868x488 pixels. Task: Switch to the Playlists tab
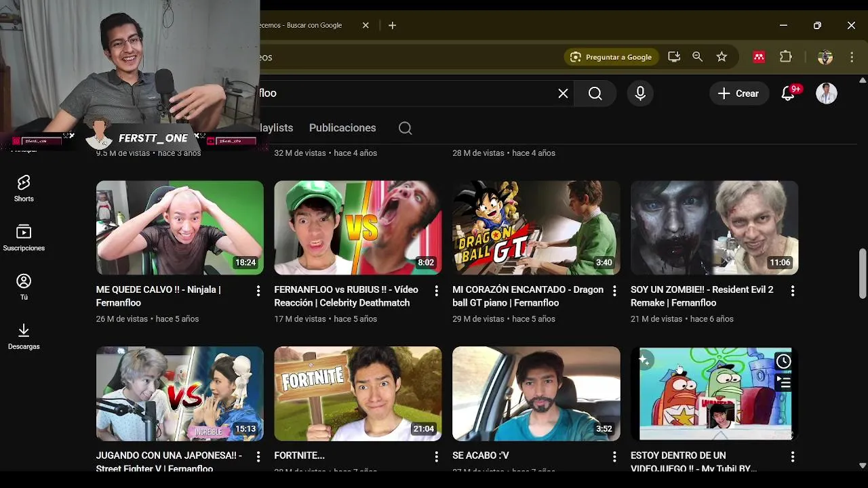[277, 128]
